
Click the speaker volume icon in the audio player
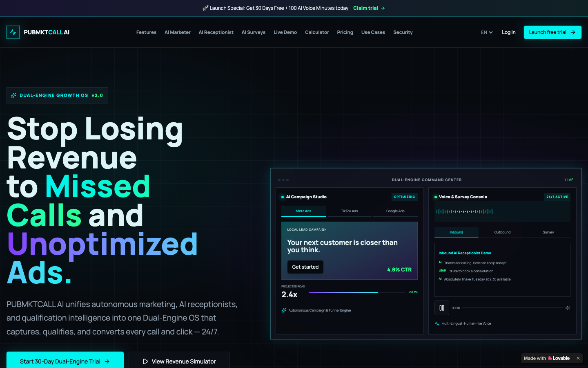pos(568,308)
